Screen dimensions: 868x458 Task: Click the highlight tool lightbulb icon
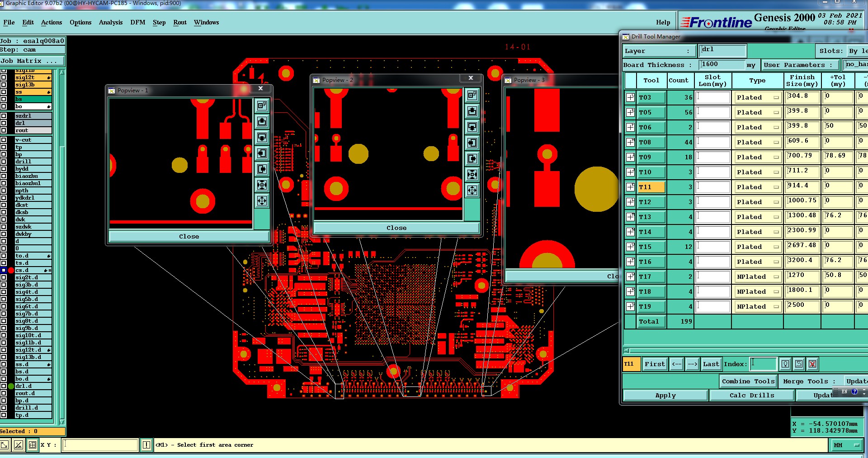tap(785, 364)
